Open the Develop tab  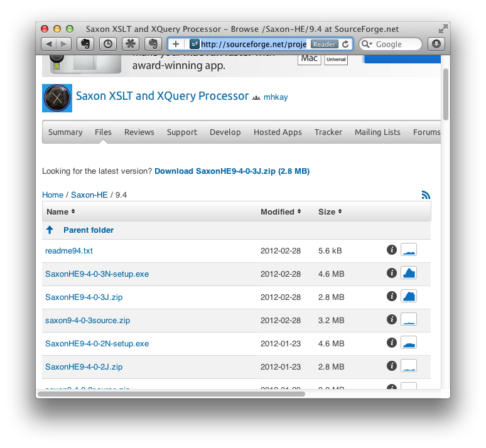pos(225,132)
